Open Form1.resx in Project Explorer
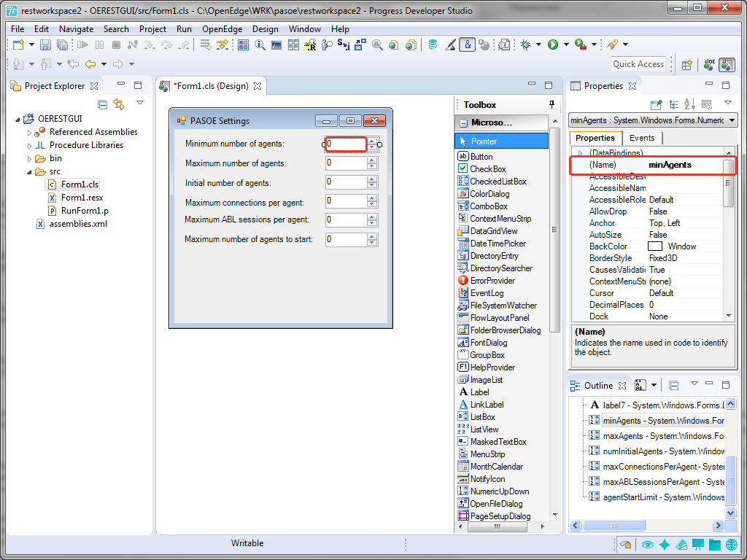This screenshot has width=747, height=560. coord(82,198)
